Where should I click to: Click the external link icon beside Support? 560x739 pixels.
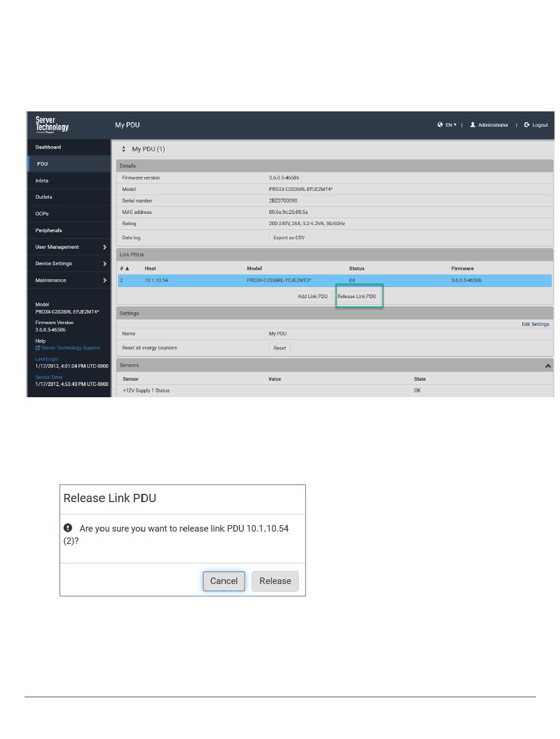[x=38, y=348]
